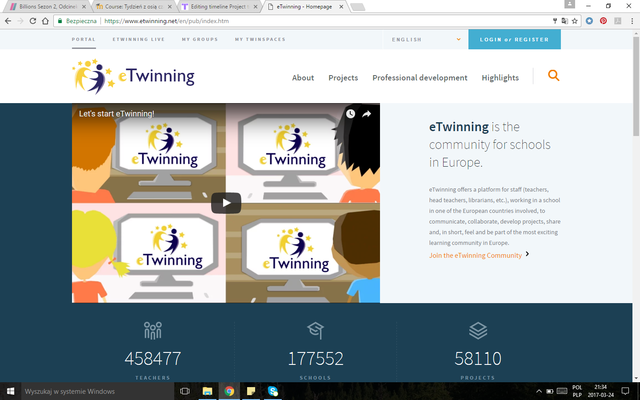The height and width of the screenshot is (400, 640).
Task: Open Sticky Notes from taskbar
Action: pos(251,391)
